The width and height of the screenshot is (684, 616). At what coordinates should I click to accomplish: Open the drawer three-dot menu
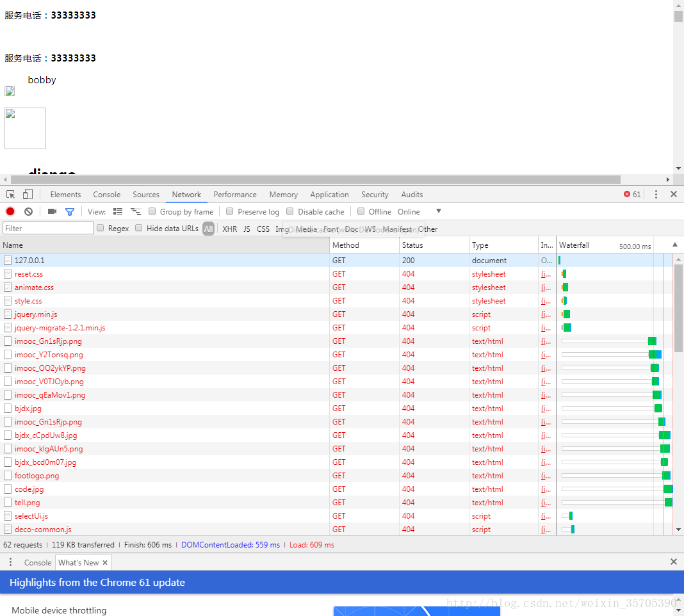click(10, 562)
